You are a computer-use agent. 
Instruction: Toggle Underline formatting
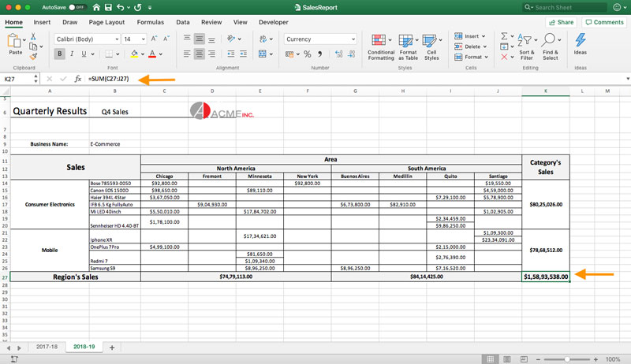pyautogui.click(x=84, y=54)
